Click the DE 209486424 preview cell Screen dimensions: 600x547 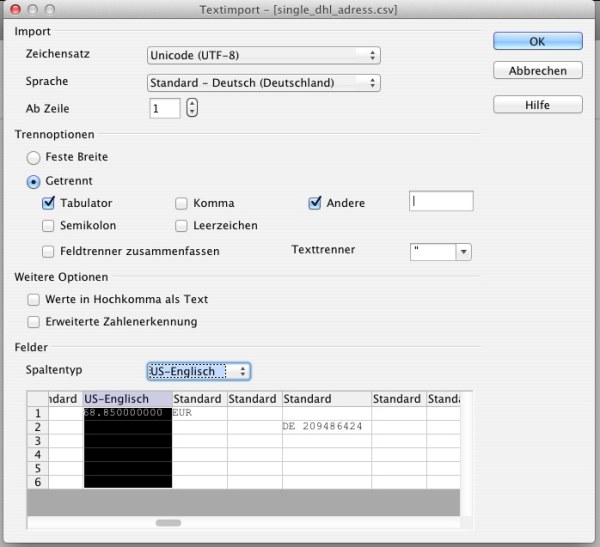[327, 427]
